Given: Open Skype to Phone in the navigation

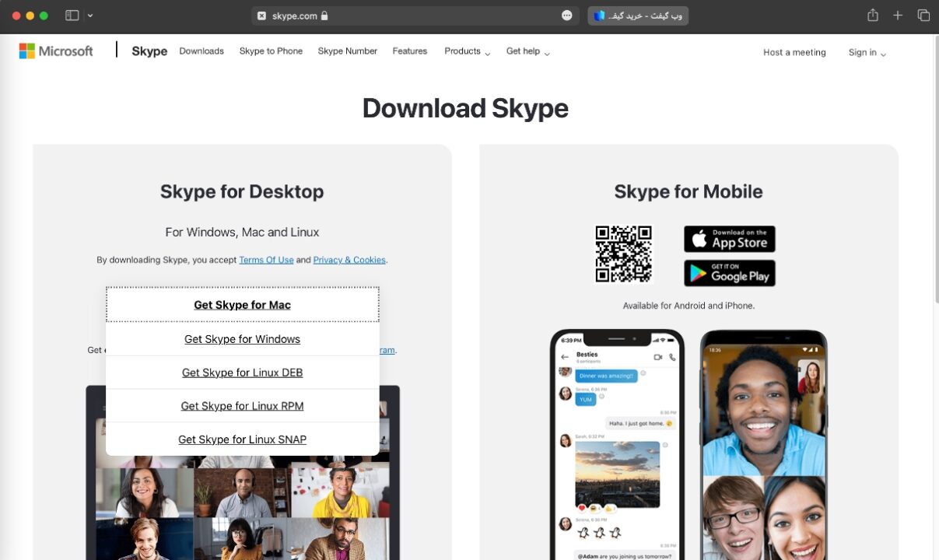Looking at the screenshot, I should pyautogui.click(x=271, y=51).
